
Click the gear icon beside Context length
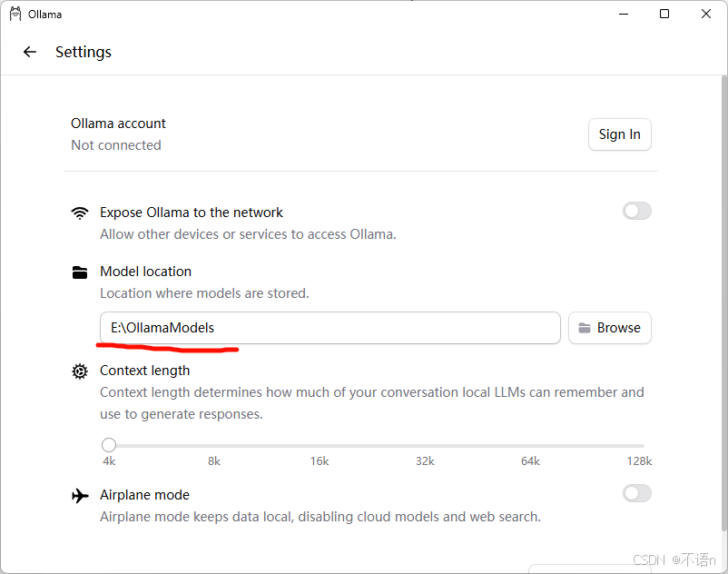pos(80,371)
